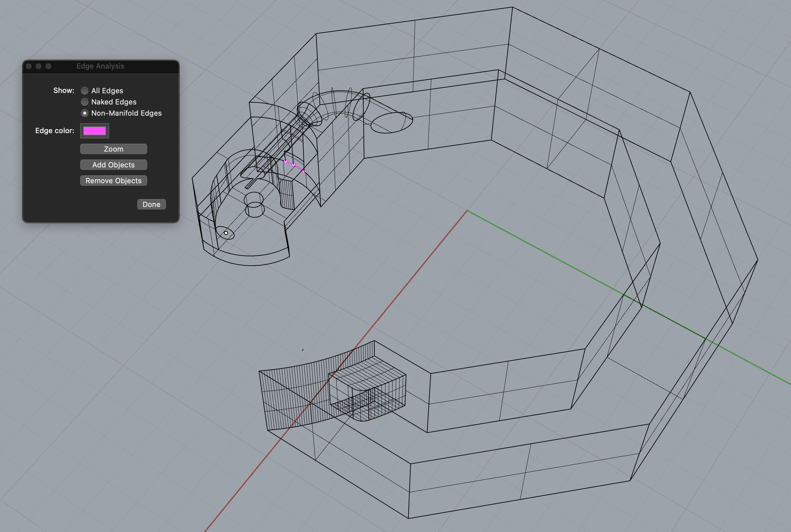This screenshot has height=532, width=791.
Task: Minimize the Edge Analysis panel
Action: click(x=39, y=66)
